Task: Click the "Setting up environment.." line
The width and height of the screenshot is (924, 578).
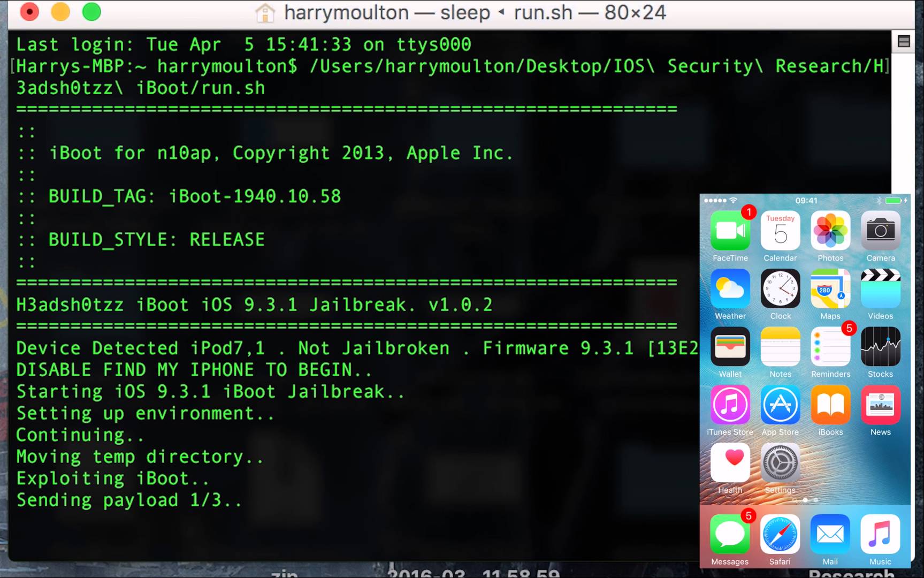Action: [x=145, y=413]
